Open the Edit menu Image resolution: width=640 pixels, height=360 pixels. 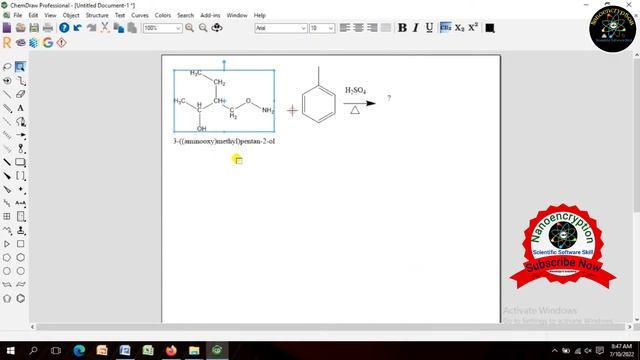tap(33, 15)
